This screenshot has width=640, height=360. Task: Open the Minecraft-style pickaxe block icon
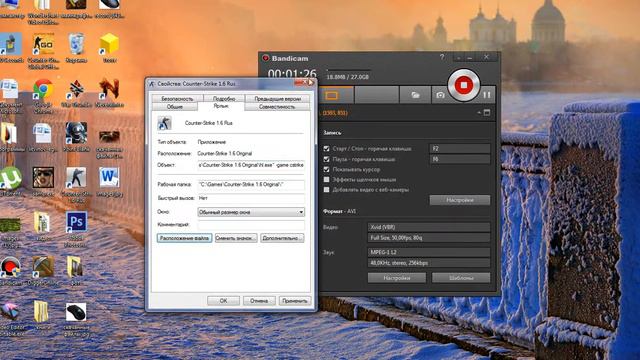click(43, 267)
